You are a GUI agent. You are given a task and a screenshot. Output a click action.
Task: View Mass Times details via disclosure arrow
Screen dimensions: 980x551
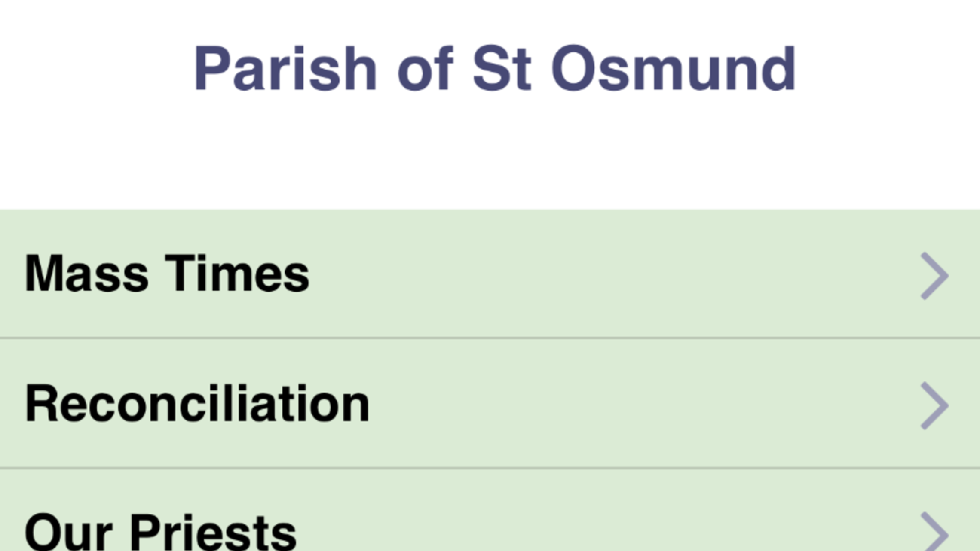click(934, 276)
